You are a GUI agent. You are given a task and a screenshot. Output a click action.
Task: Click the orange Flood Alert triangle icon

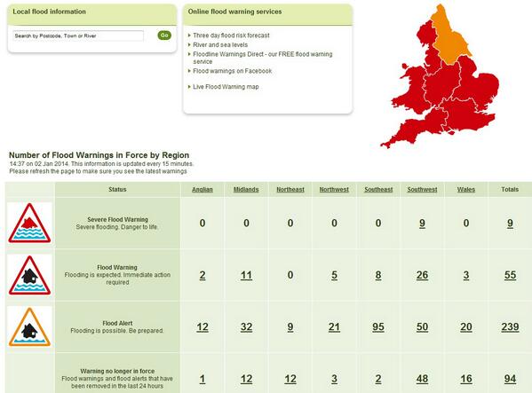(x=29, y=327)
